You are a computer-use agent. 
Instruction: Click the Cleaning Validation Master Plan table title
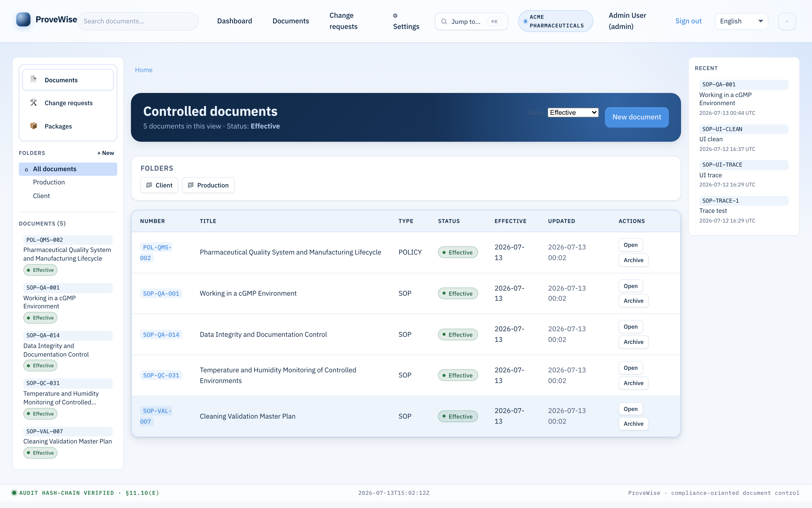248,416
